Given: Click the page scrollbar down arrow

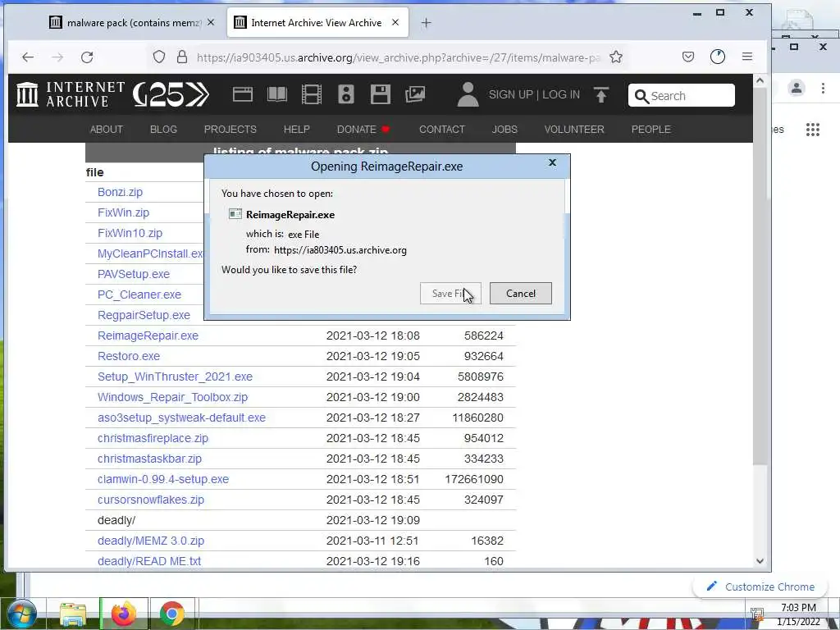Looking at the screenshot, I should (760, 561).
